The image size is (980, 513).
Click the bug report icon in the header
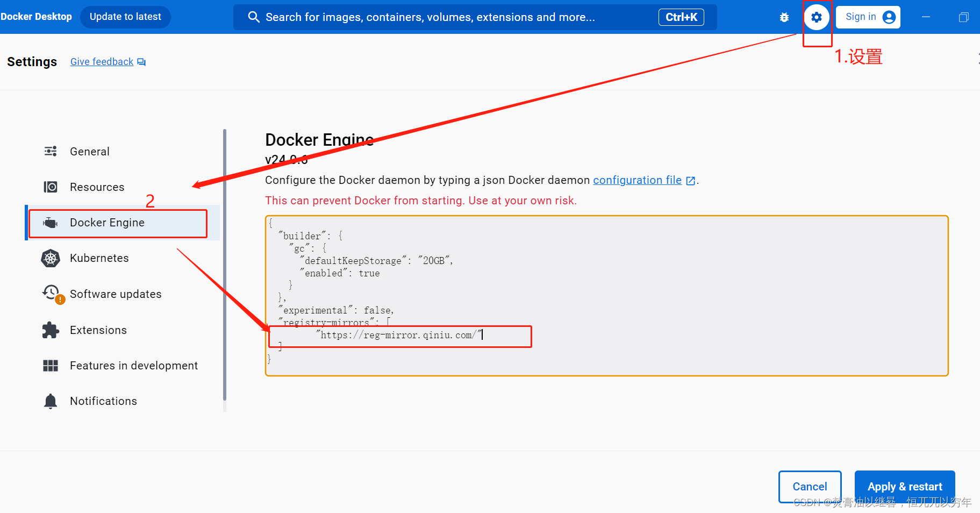pos(784,17)
